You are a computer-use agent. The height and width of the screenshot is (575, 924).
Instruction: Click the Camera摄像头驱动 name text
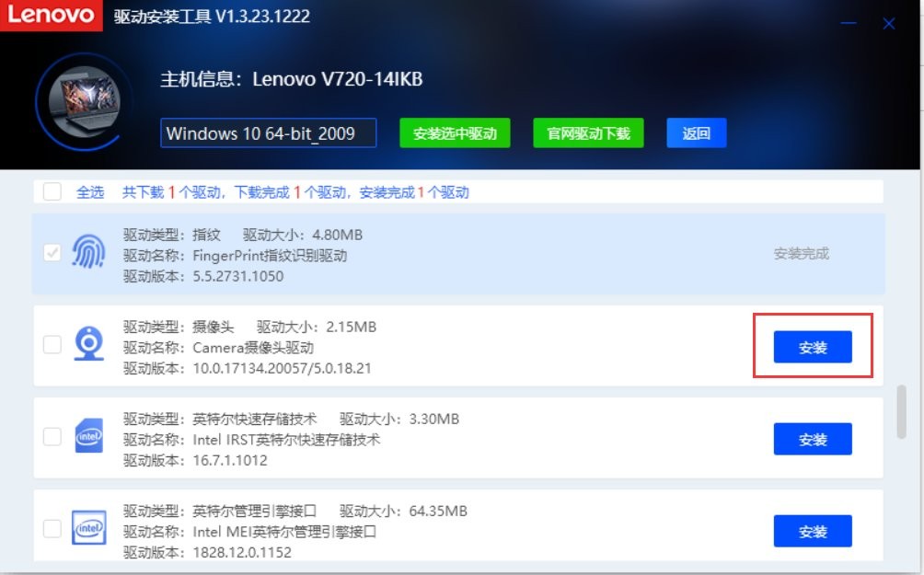pos(253,348)
